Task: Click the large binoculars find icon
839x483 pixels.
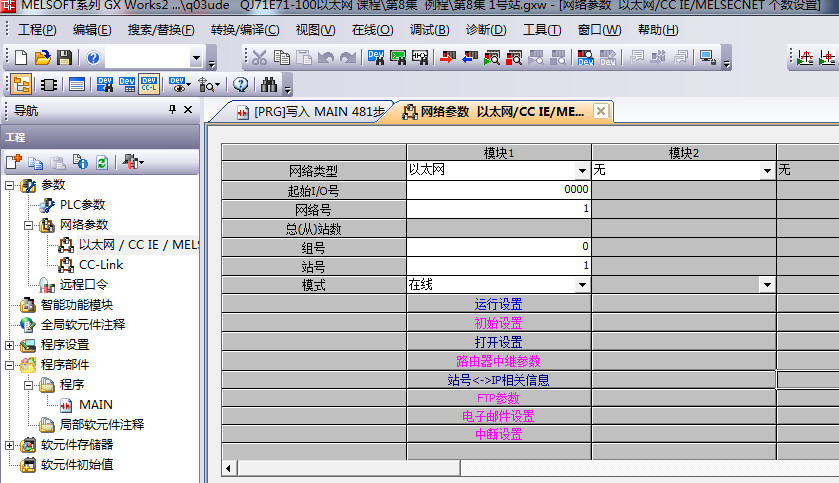Action: [x=269, y=85]
